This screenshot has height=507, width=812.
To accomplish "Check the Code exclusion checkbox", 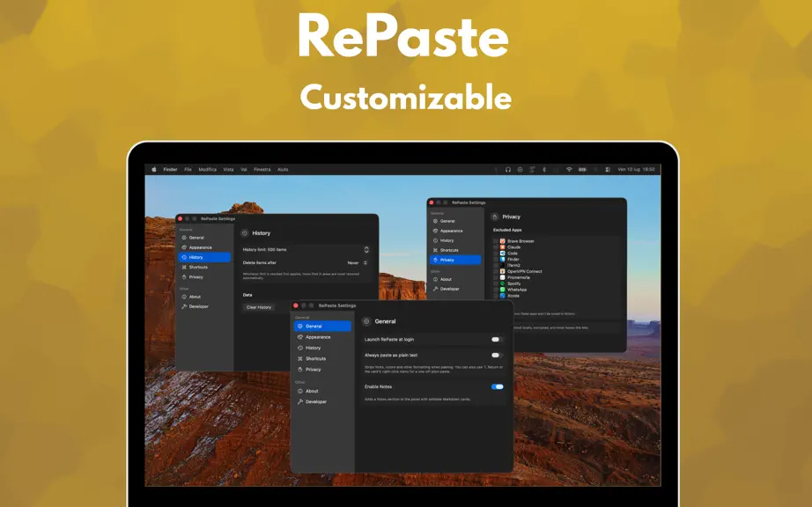I will click(496, 253).
